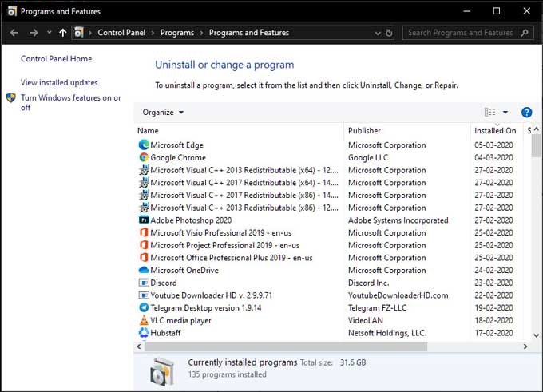
Task: Click the Visual C++ 2013 x64 installer icon
Action: (144, 170)
